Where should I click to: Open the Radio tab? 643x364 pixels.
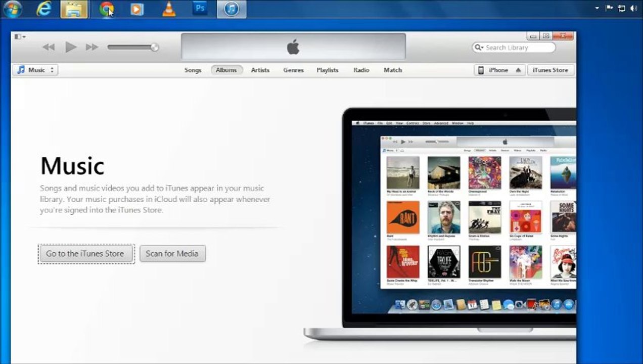click(x=361, y=70)
